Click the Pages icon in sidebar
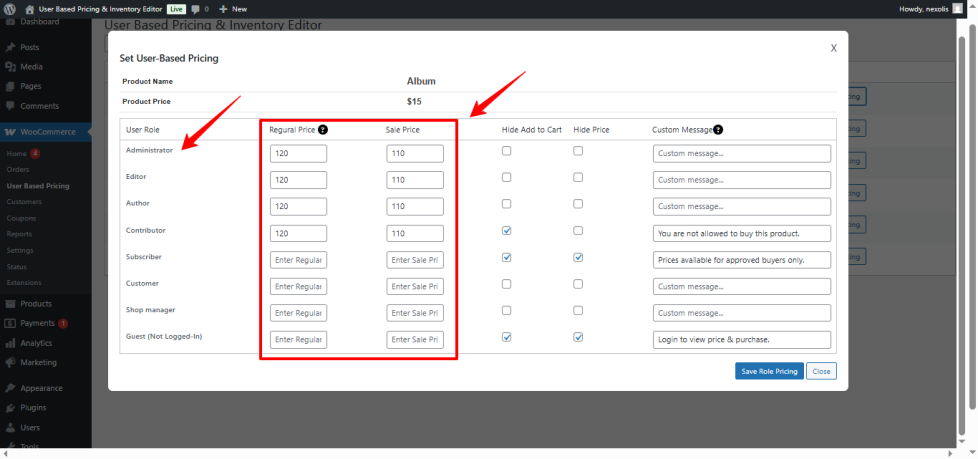Image resolution: width=978 pixels, height=459 pixels. click(10, 86)
